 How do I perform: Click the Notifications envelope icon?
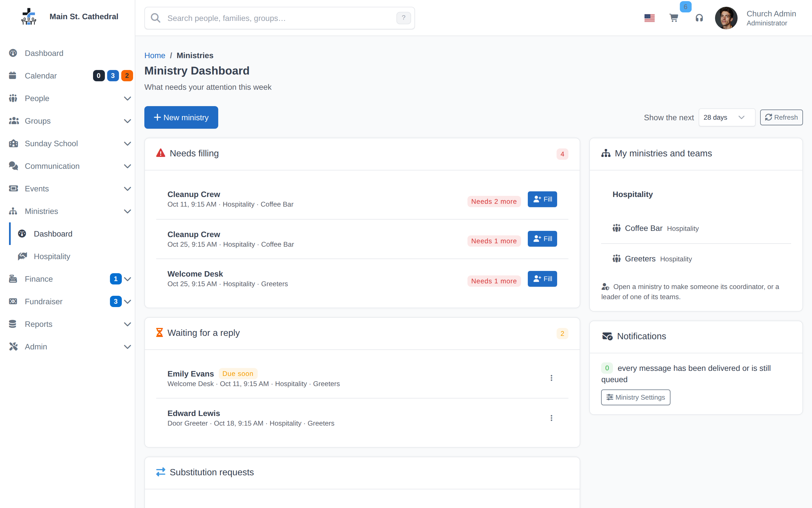pos(607,336)
